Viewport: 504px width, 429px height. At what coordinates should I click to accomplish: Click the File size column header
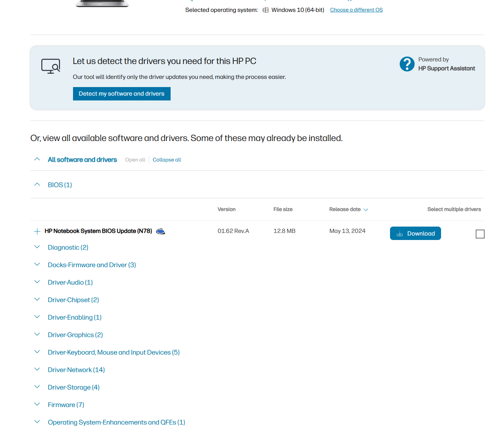(x=283, y=209)
